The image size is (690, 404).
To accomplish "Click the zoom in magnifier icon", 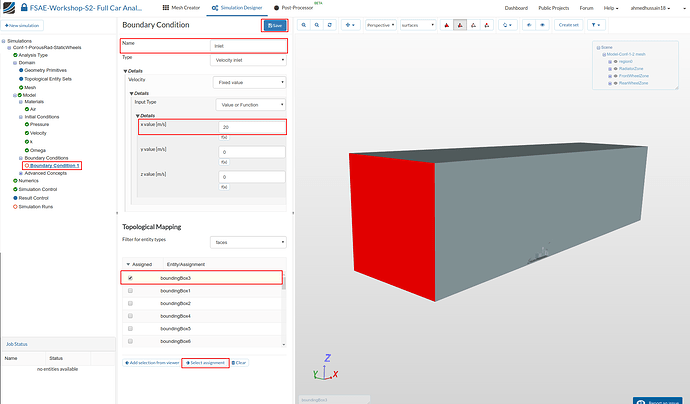I will [303, 25].
